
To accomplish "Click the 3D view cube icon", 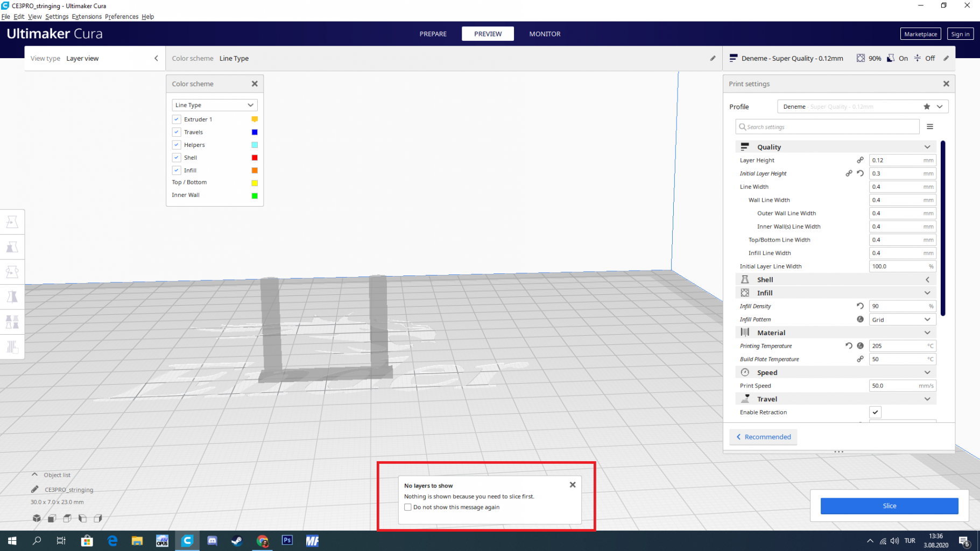I will (x=37, y=518).
